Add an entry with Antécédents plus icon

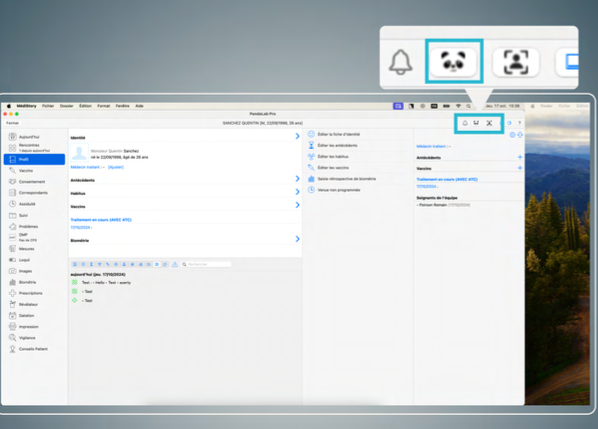click(x=520, y=157)
